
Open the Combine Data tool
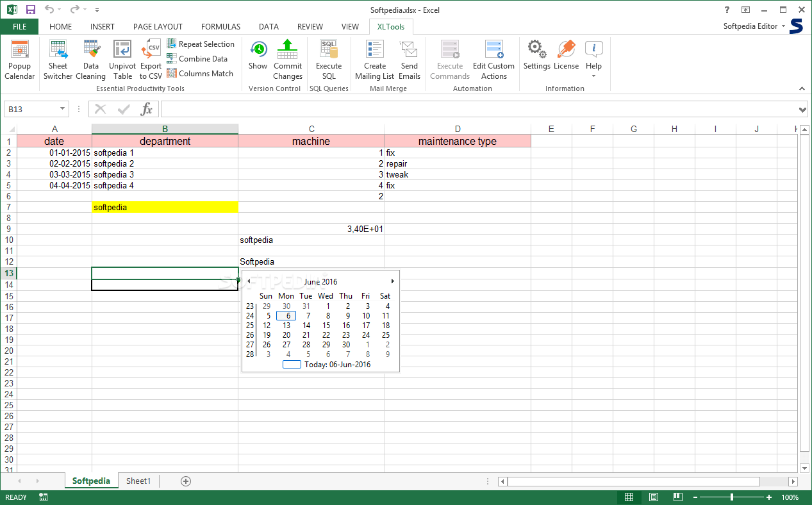(x=197, y=58)
